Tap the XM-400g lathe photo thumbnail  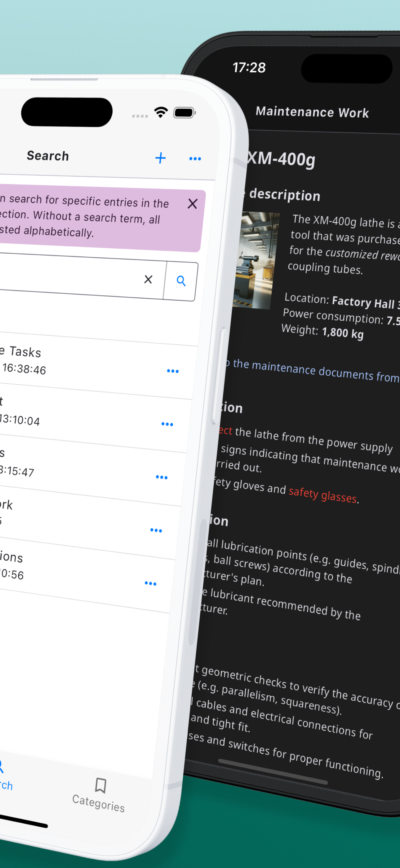[x=256, y=260]
